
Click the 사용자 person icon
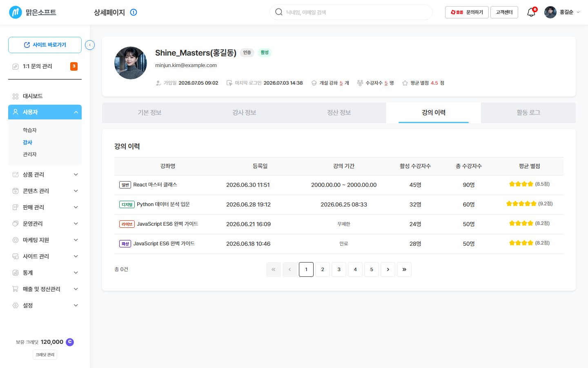coord(16,112)
